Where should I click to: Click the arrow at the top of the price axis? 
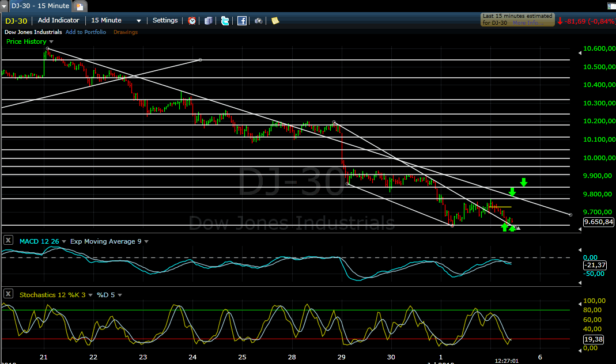click(580, 52)
